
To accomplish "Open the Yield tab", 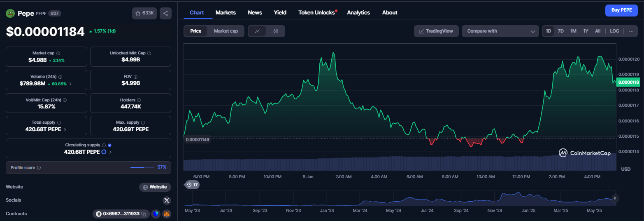I will coord(280,12).
